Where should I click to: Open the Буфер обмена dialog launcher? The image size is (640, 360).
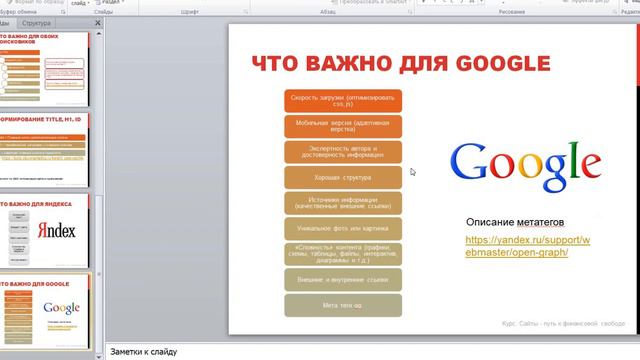pos(63,12)
